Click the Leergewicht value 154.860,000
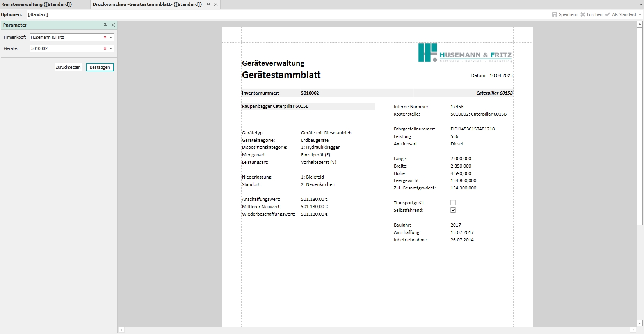 (x=463, y=180)
